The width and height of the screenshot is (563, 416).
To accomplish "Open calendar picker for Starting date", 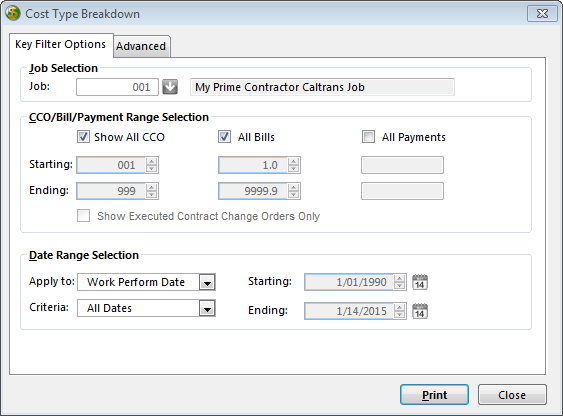I will [x=420, y=282].
